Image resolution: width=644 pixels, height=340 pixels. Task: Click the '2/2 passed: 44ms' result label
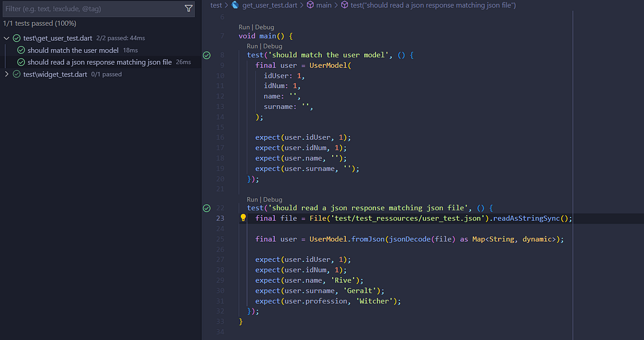click(120, 38)
